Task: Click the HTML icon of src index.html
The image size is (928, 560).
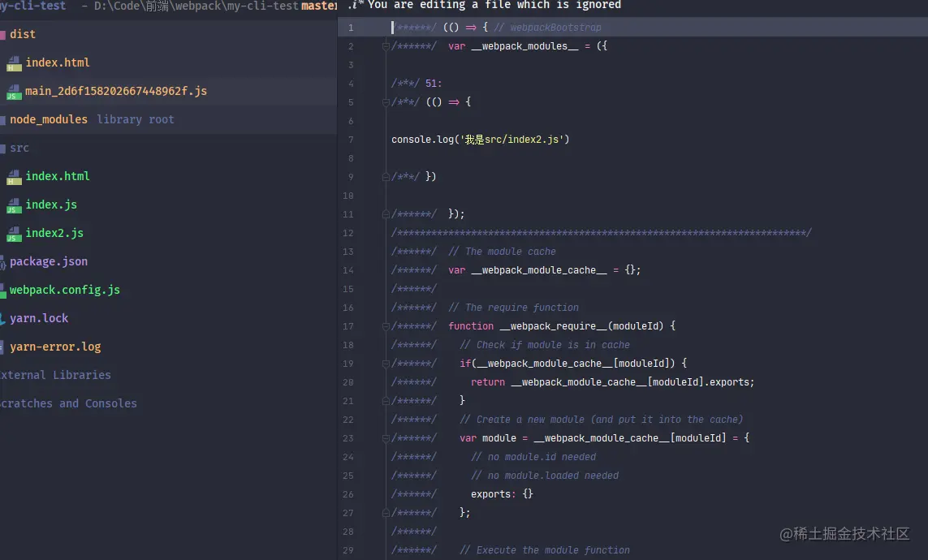Action: click(14, 177)
